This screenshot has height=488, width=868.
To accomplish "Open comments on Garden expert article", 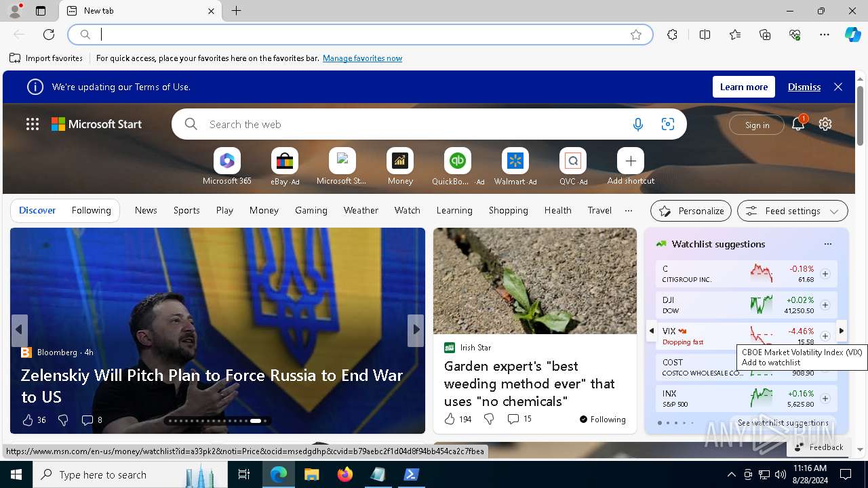I will (519, 419).
